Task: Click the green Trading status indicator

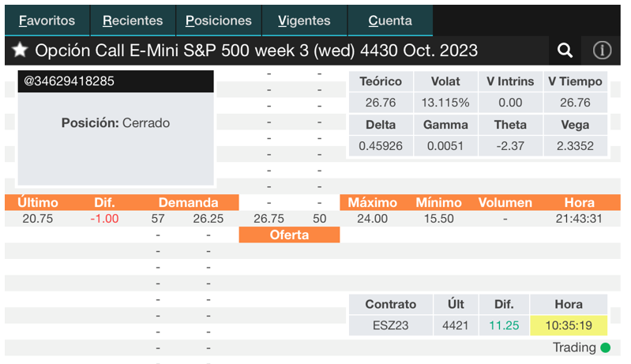Action: (605, 347)
